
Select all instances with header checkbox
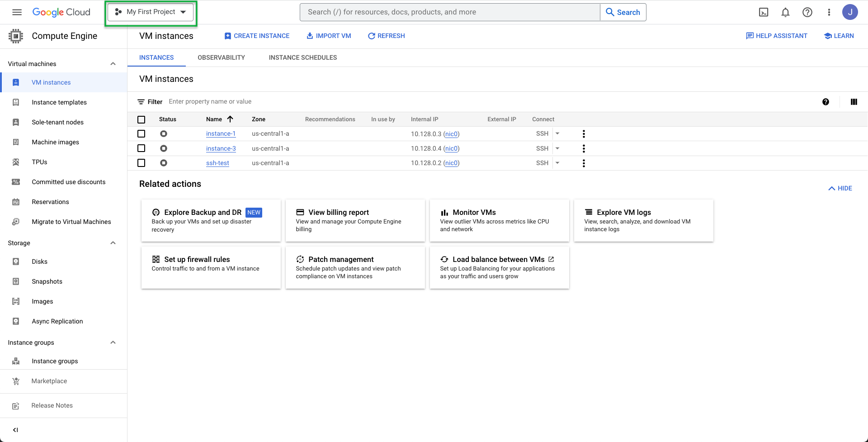pos(142,119)
